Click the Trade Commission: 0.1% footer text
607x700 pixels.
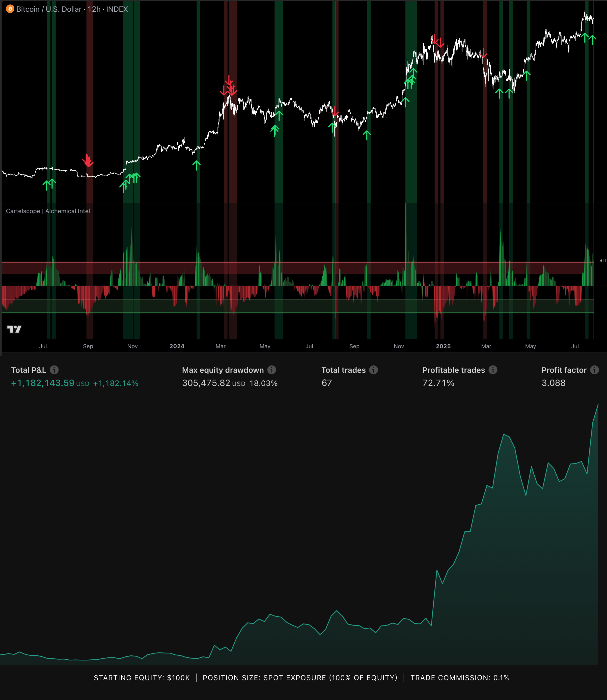460,678
